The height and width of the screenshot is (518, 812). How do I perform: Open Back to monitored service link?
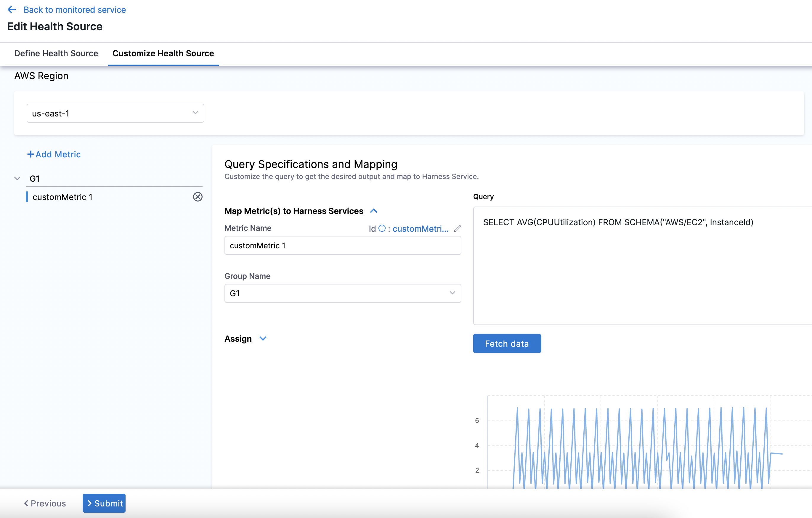coord(75,10)
